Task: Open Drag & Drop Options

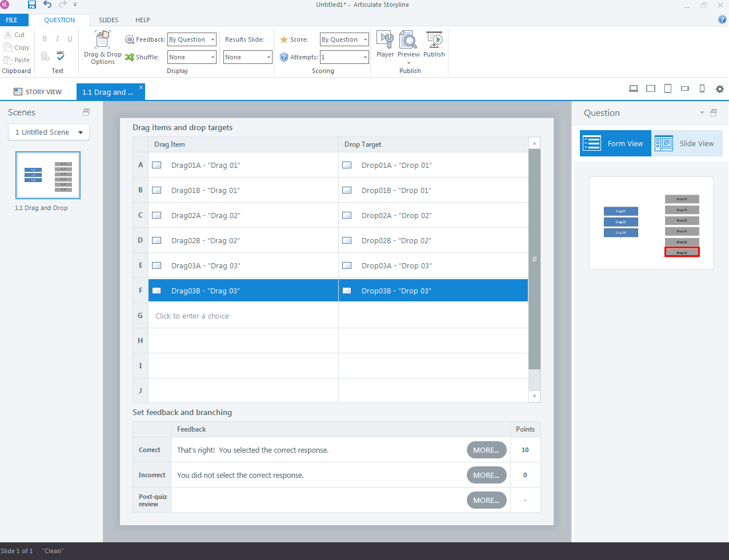Action: [103, 48]
